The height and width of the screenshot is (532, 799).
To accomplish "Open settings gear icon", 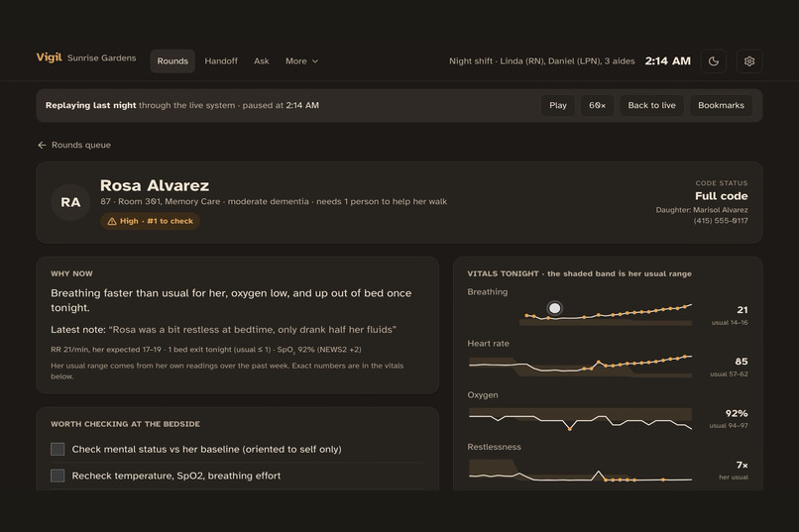I will click(749, 61).
